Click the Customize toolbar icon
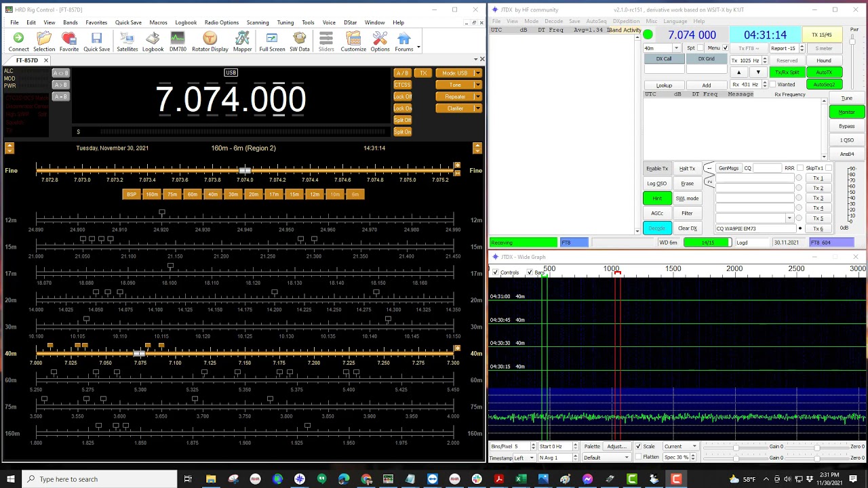Viewport: 868px width, 488px height. click(x=353, y=41)
